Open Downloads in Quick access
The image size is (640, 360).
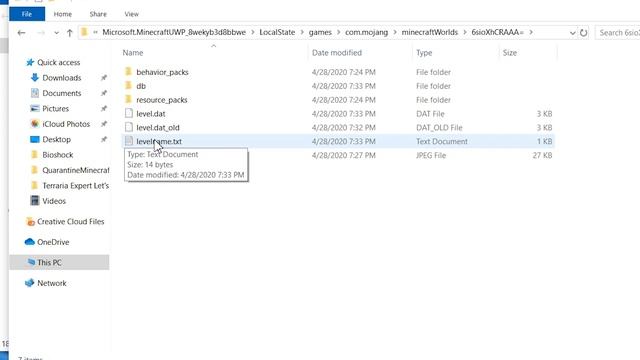tap(62, 78)
